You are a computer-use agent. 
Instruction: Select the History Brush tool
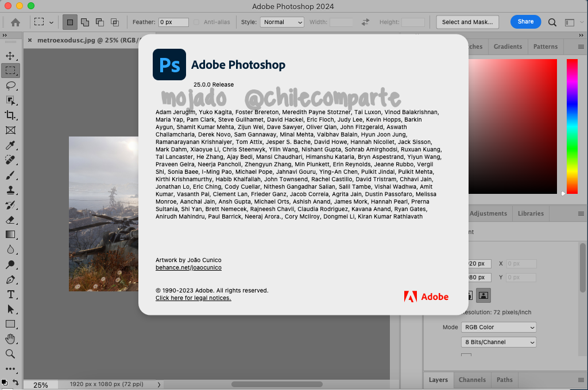(10, 205)
